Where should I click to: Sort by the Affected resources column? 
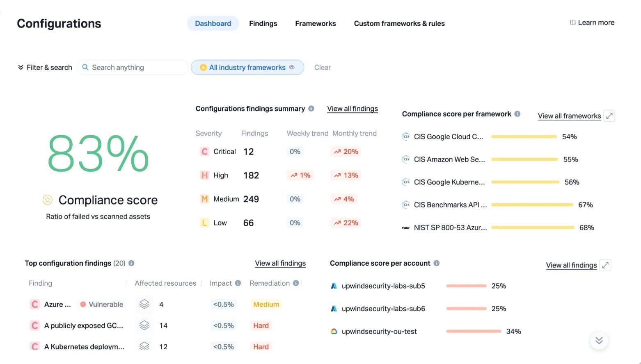[165, 283]
